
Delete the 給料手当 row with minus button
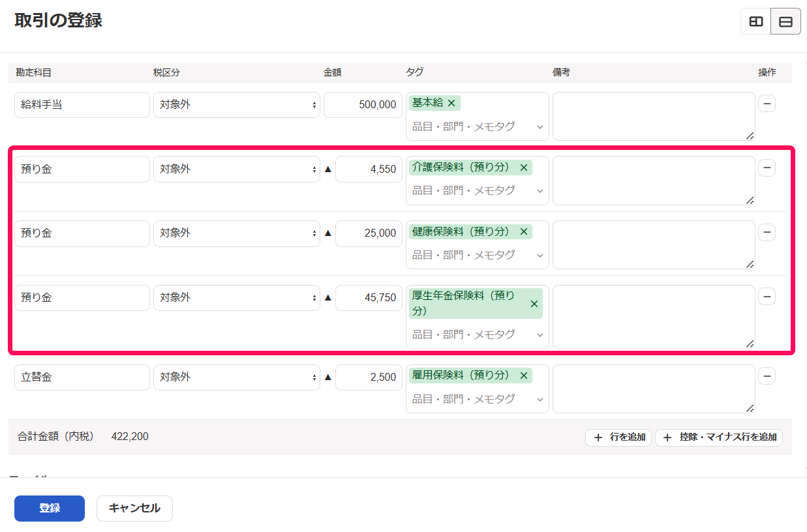click(x=767, y=104)
